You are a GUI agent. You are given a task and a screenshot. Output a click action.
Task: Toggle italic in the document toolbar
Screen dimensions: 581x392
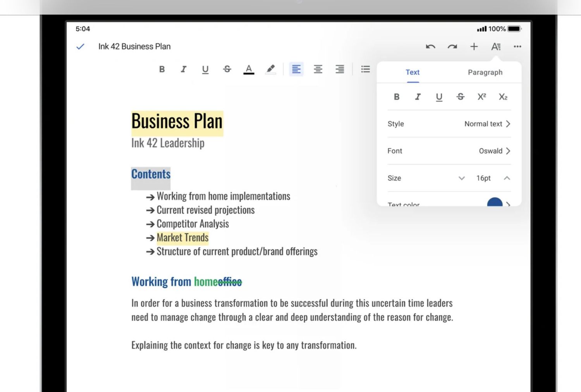click(x=184, y=69)
